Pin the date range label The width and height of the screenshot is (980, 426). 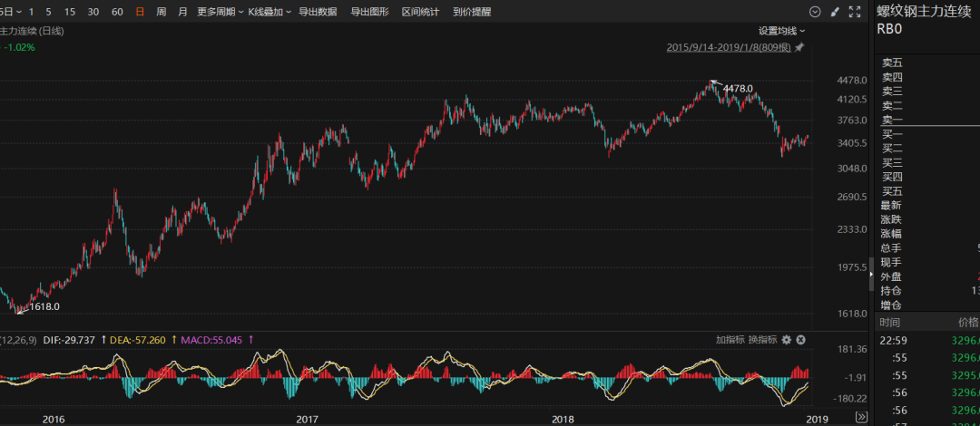tap(799, 47)
